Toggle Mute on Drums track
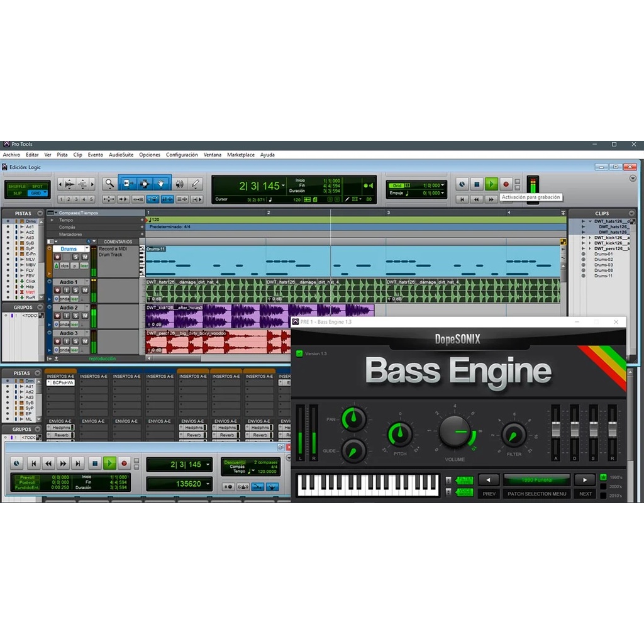 tap(85, 257)
